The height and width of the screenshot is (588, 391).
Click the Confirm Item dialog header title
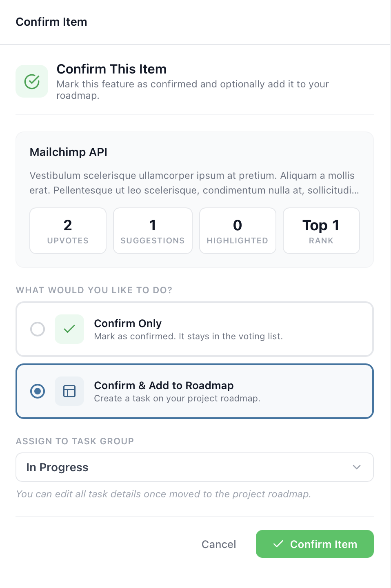pyautogui.click(x=51, y=22)
